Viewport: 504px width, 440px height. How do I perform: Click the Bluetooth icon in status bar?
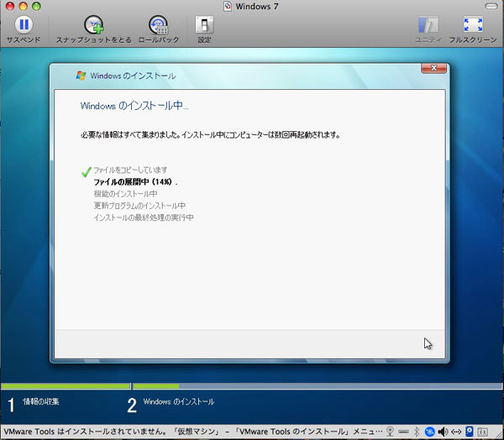[416, 432]
